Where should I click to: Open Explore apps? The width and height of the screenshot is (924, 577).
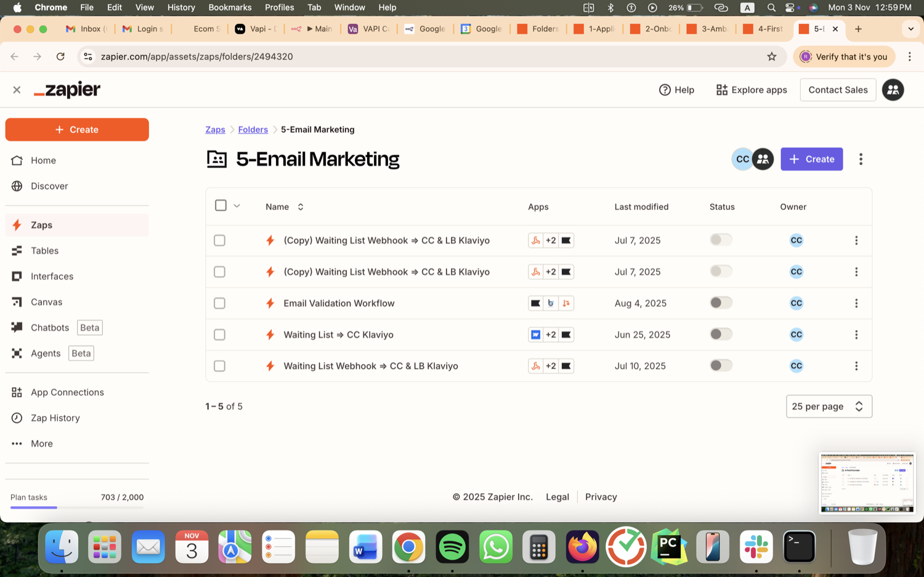(x=752, y=90)
